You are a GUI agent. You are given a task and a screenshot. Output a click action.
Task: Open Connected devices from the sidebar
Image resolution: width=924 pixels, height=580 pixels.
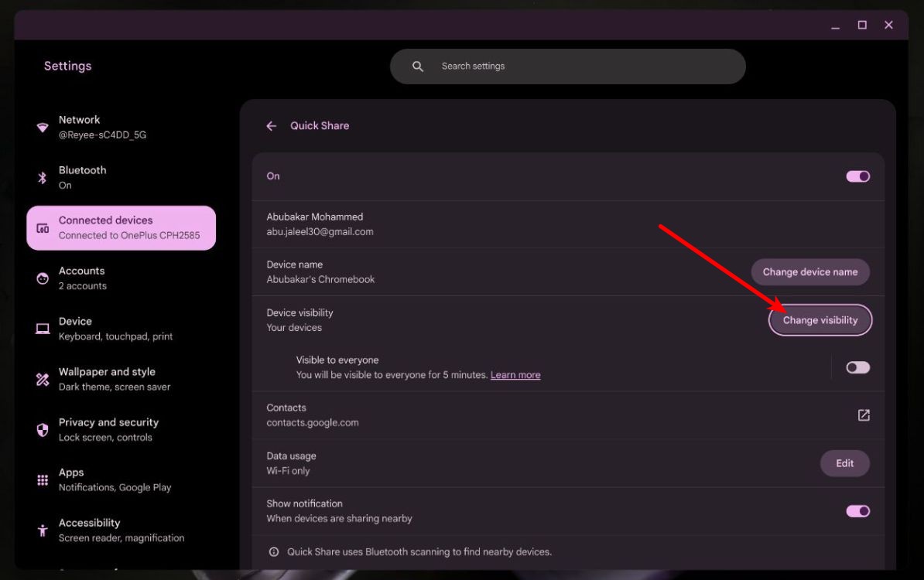click(121, 227)
